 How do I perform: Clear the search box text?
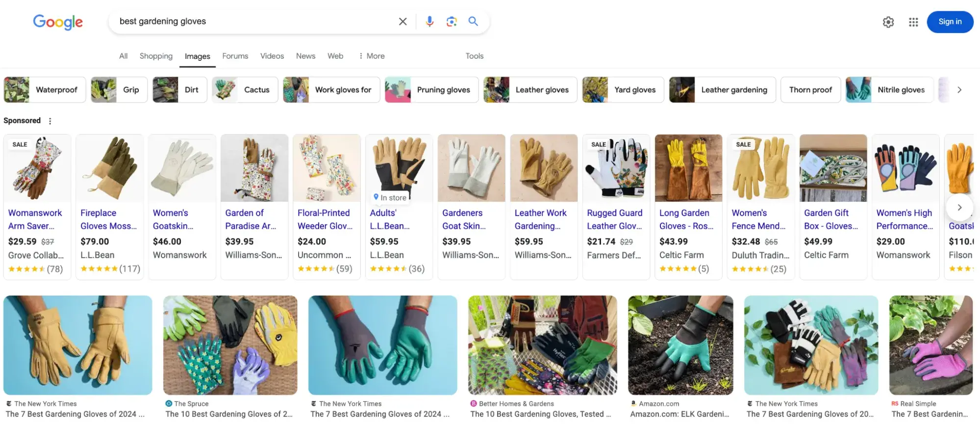coord(402,22)
